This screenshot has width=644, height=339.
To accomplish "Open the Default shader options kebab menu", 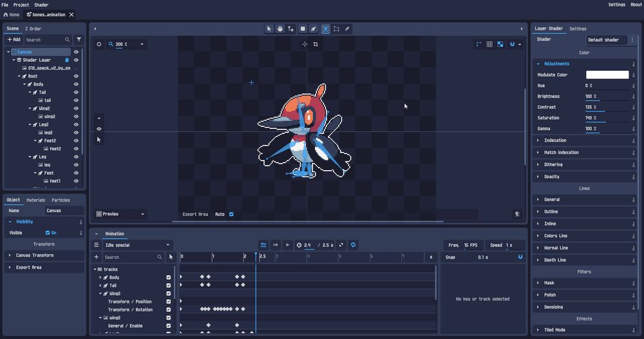I will pos(632,40).
